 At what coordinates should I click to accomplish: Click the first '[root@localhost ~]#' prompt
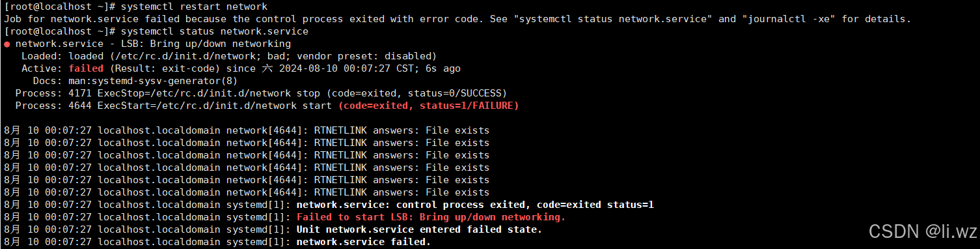[x=60, y=7]
